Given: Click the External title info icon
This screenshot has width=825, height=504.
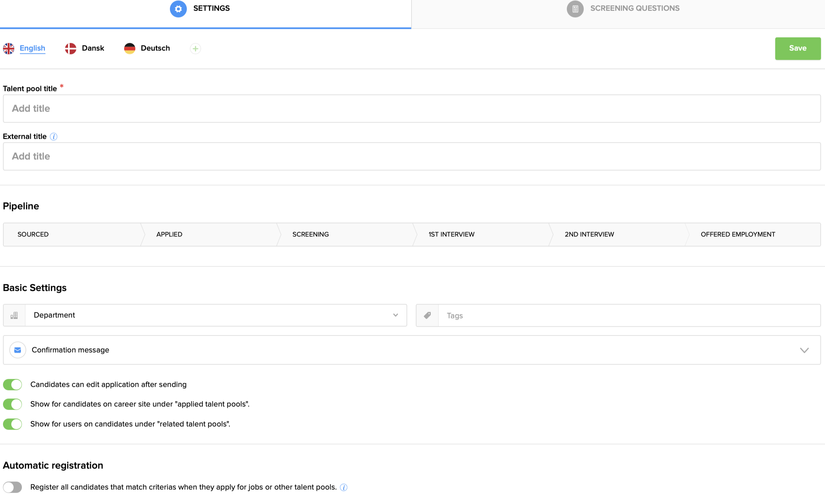Looking at the screenshot, I should click(x=53, y=137).
